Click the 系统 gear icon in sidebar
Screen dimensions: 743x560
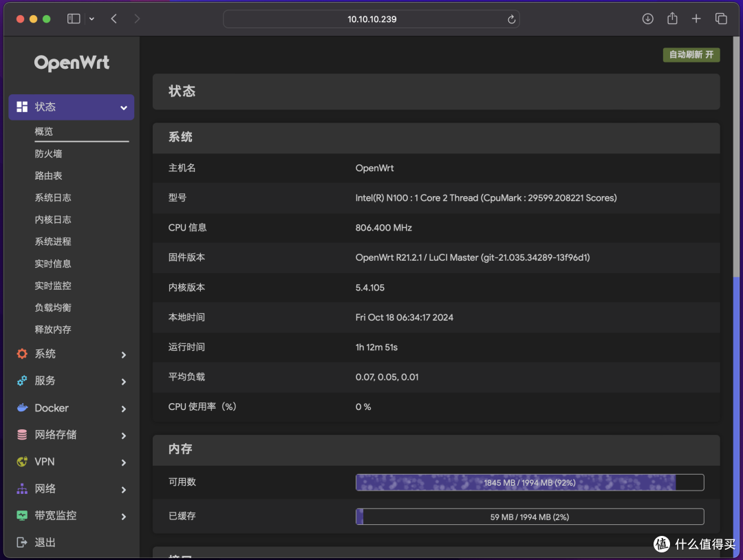(22, 354)
